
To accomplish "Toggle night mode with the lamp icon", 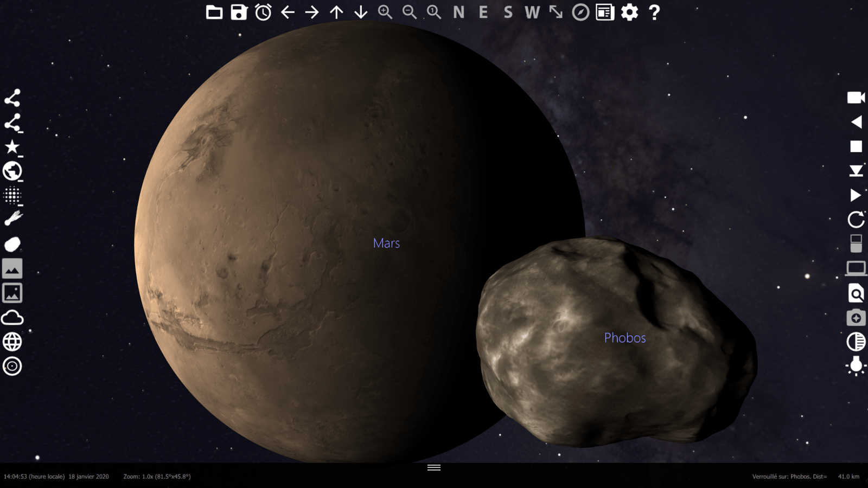I will coord(856,366).
